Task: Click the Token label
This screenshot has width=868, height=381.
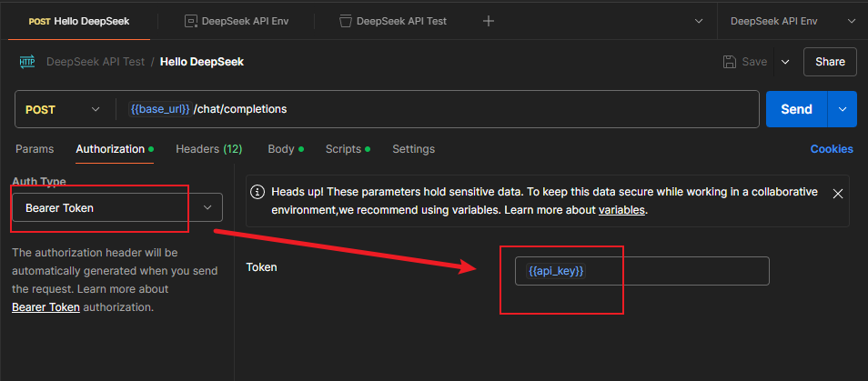Action: 261,267
